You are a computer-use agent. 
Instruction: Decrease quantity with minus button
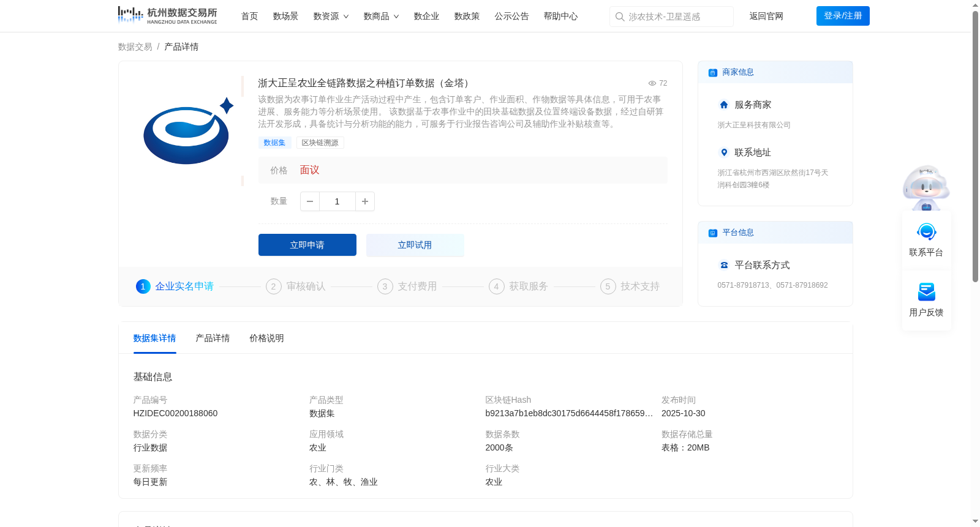click(310, 201)
